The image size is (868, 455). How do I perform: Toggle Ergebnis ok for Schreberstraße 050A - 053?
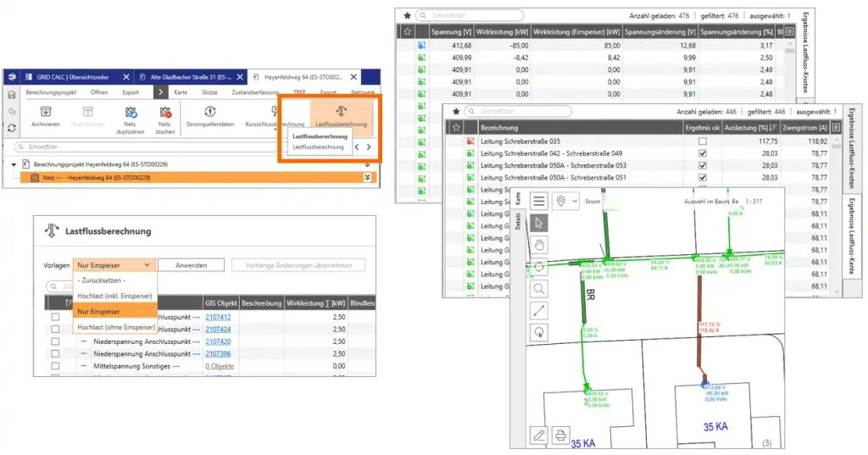click(703, 165)
